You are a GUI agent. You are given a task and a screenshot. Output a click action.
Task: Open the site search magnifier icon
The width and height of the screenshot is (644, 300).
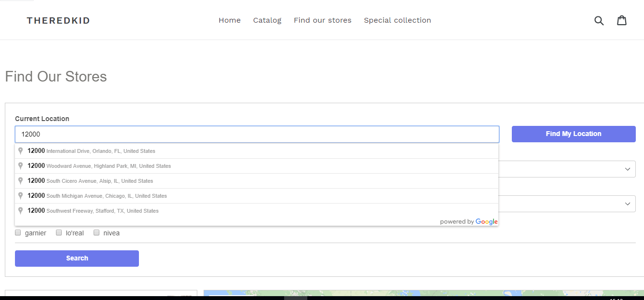click(599, 20)
